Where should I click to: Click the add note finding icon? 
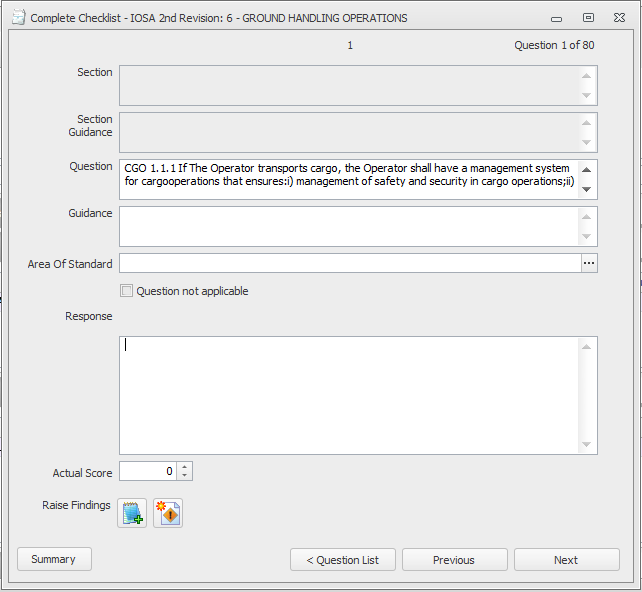coord(132,513)
